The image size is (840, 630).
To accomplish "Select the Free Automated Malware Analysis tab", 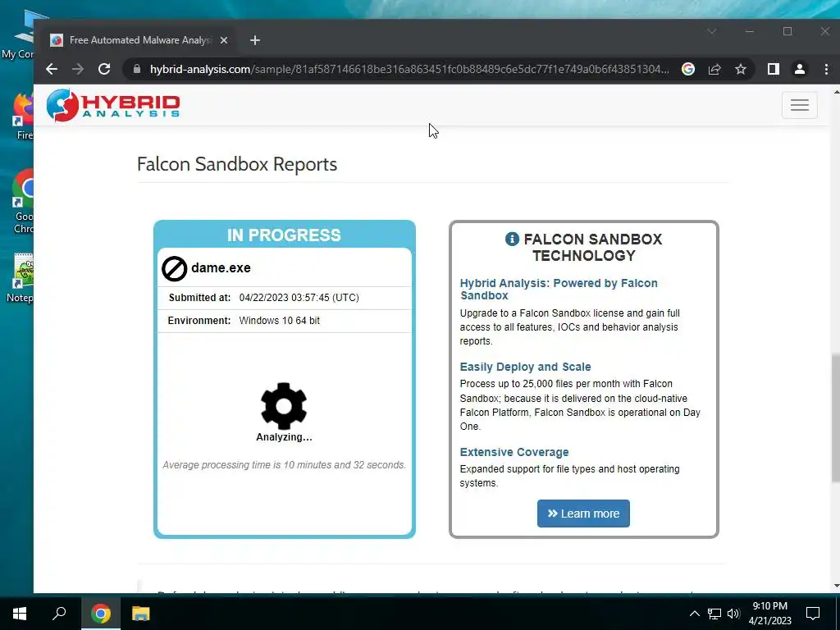I will click(x=139, y=40).
